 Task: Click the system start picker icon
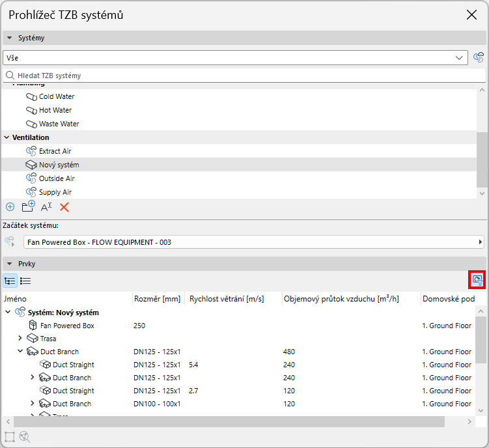pyautogui.click(x=10, y=242)
